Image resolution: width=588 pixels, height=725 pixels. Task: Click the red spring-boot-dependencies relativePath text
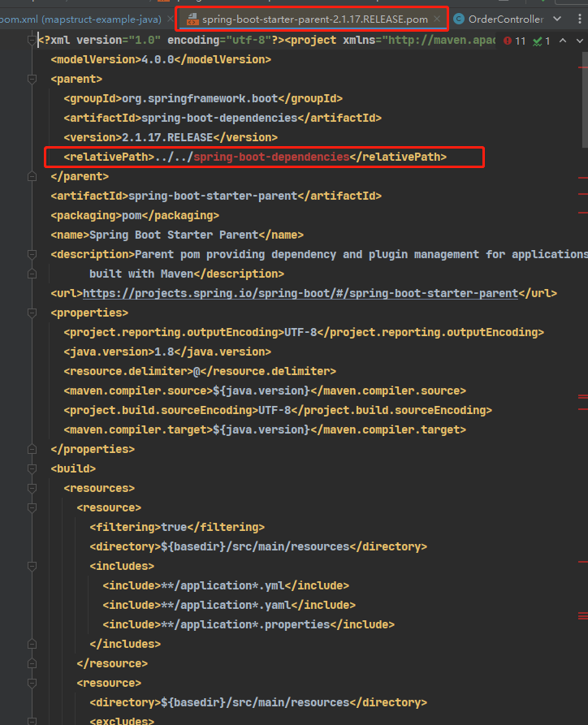point(271,157)
